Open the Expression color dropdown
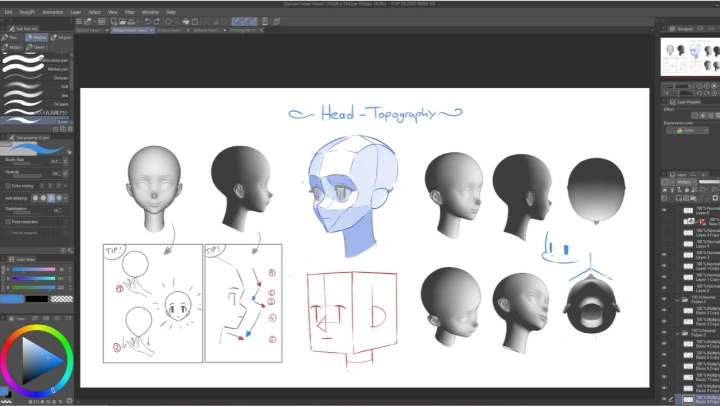 click(687, 130)
